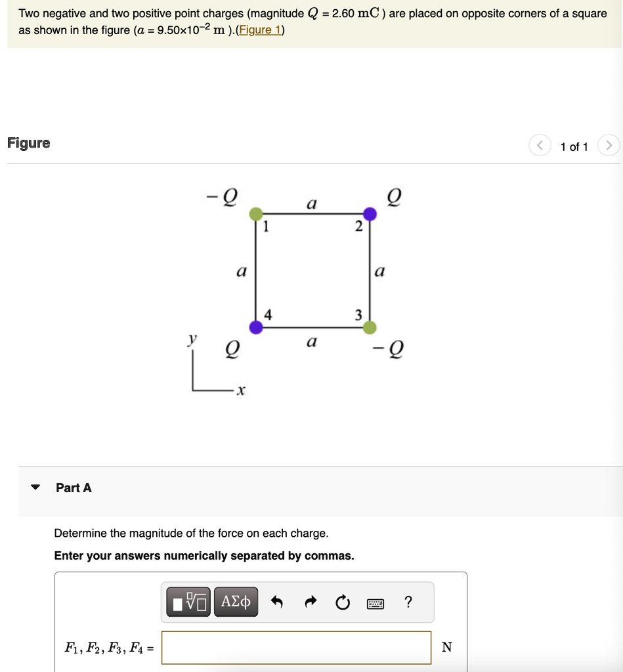Viewport: 623px width, 672px height.
Task: Undo the last equation edit
Action: (276, 601)
